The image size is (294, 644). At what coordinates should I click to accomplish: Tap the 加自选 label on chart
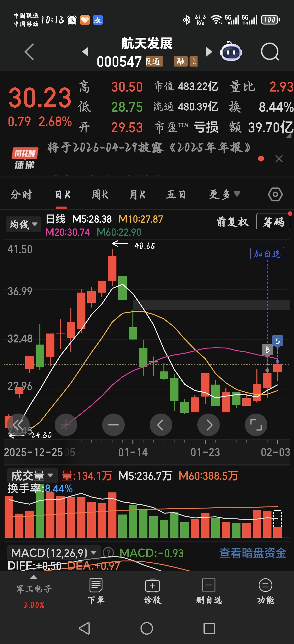click(267, 254)
